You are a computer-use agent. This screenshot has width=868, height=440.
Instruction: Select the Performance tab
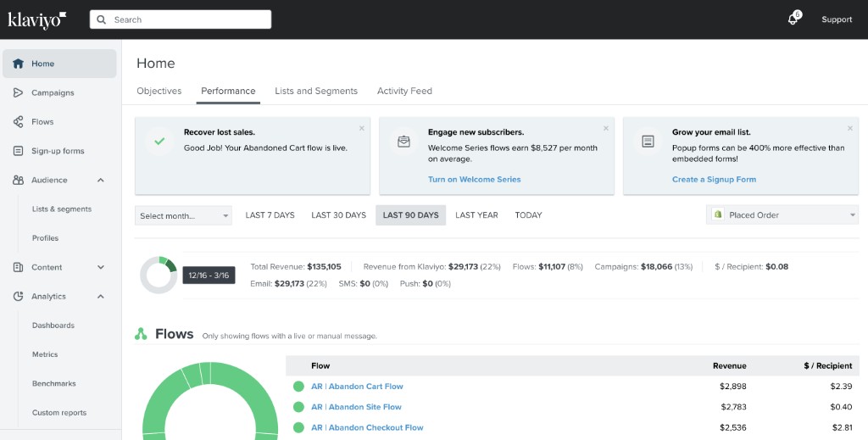click(228, 91)
